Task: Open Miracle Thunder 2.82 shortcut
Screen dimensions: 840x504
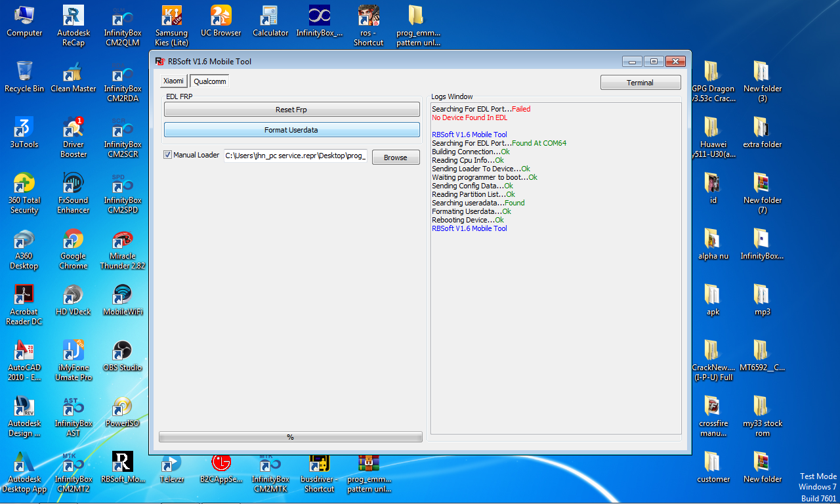Action: [x=123, y=249]
